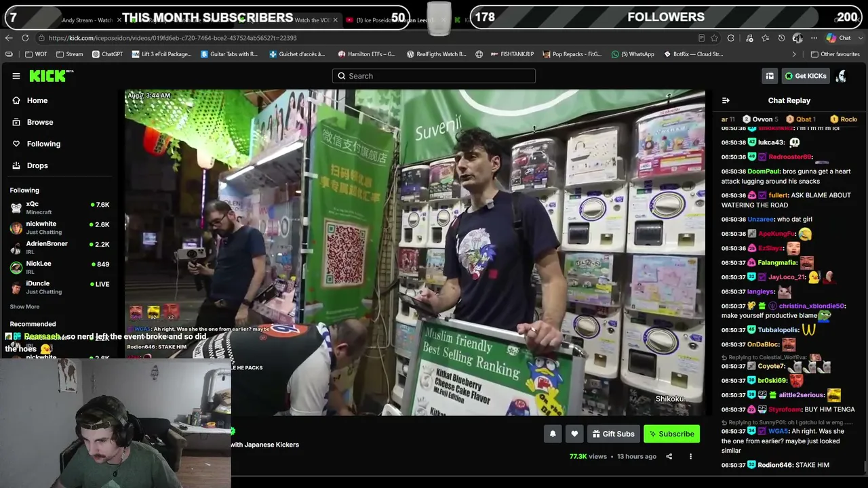Open iDuncle channel in Following list

(x=60, y=287)
